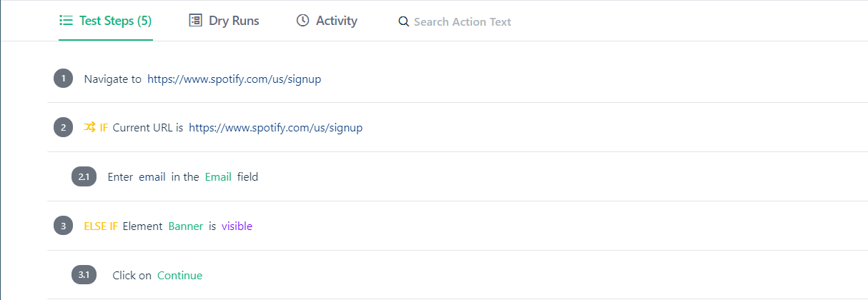Screen dimensions: 868x300
Task: Select step number 1 badge
Action: (64, 79)
